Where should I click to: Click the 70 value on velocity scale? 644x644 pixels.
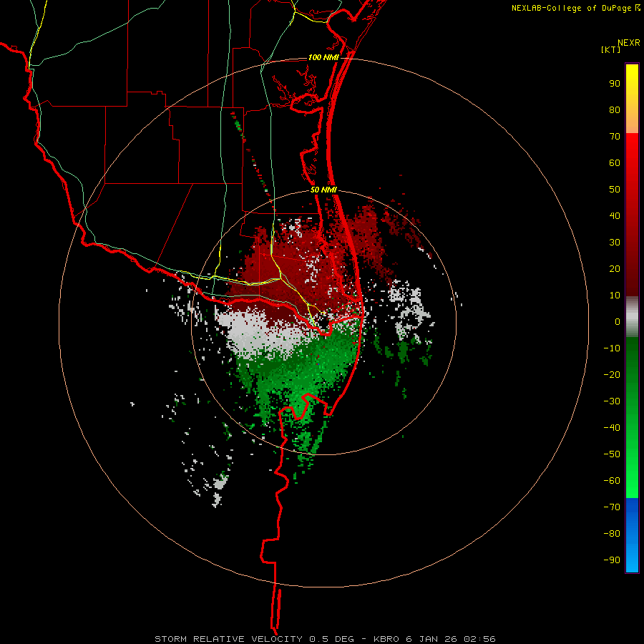pyautogui.click(x=615, y=137)
